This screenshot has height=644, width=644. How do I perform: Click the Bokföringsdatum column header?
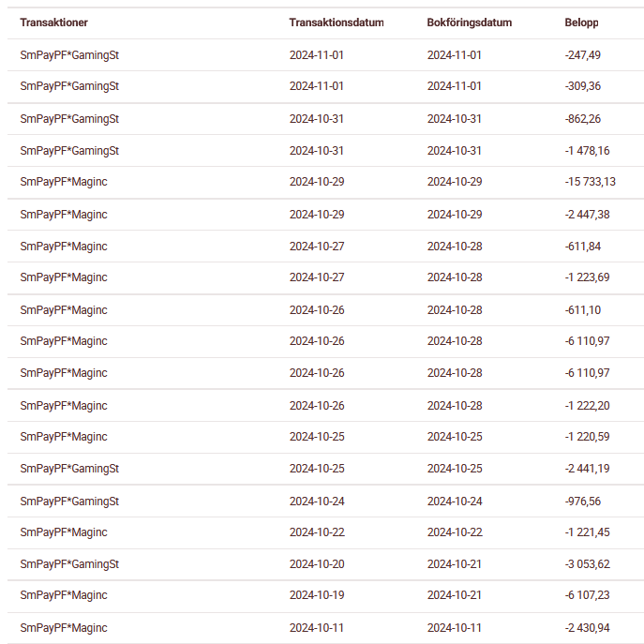click(469, 22)
